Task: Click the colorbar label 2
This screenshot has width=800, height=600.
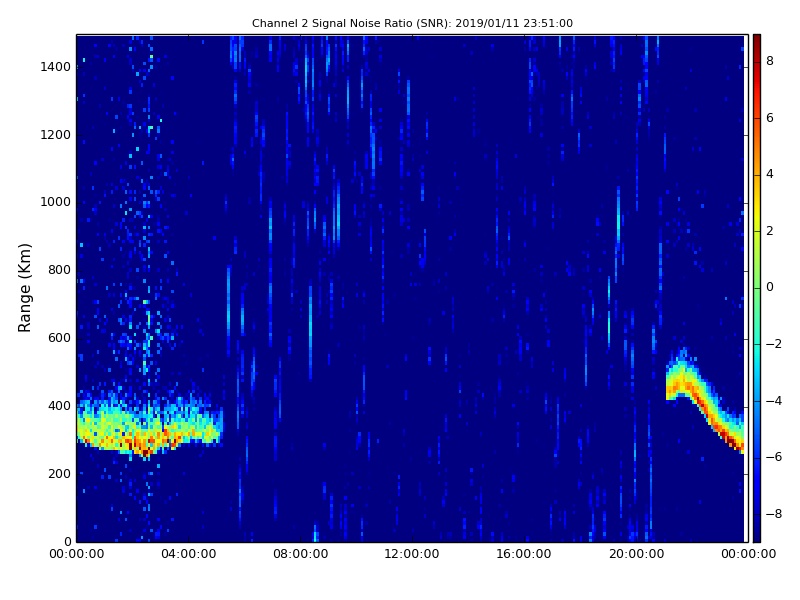Action: coord(770,231)
